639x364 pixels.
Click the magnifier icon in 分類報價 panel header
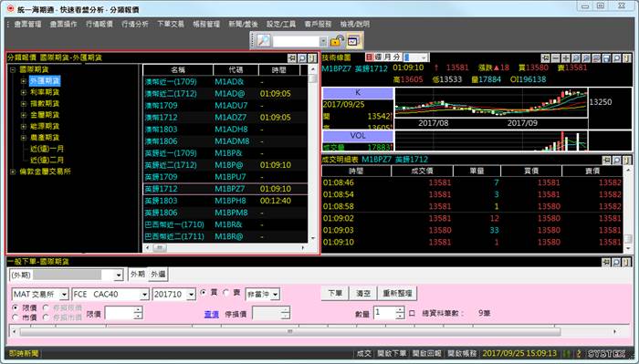[302, 58]
